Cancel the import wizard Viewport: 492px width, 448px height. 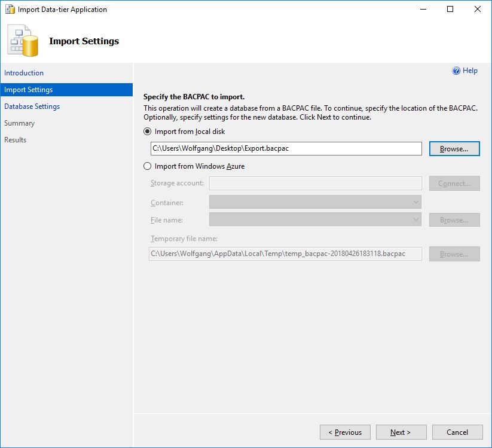[457, 432]
